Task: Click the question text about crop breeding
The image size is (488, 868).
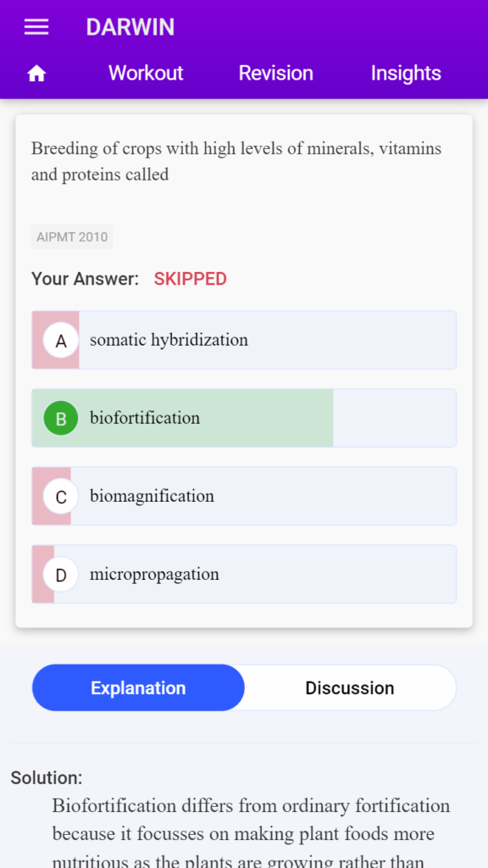Action: click(236, 162)
